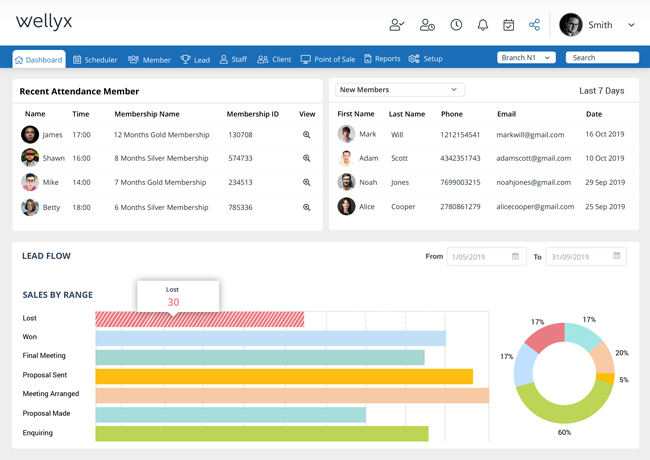650x460 pixels.
Task: Click Shawn's avatar in attendance list
Action: (30, 158)
